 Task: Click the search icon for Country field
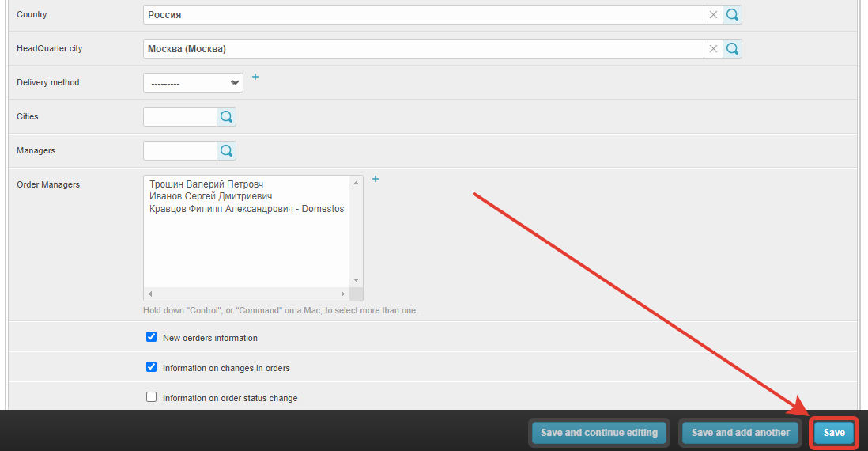tap(732, 14)
